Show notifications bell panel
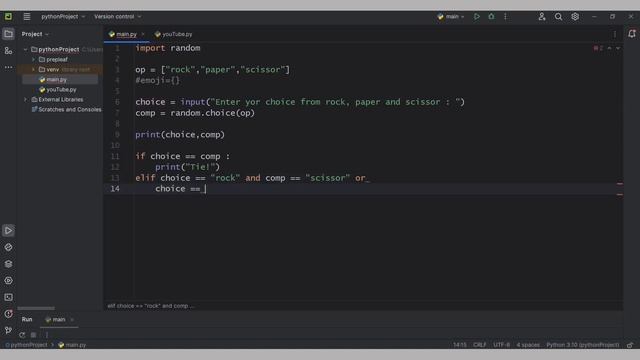Viewport: 640px width, 360px height. (631, 34)
